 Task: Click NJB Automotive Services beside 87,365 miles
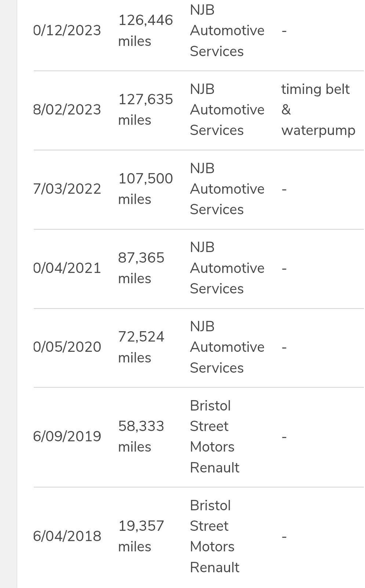click(227, 268)
